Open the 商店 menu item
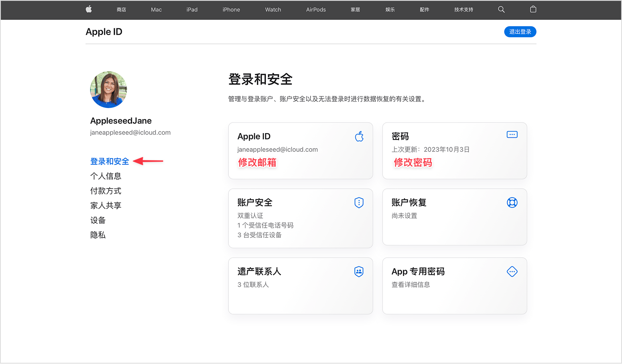The height and width of the screenshot is (364, 622). click(x=121, y=9)
